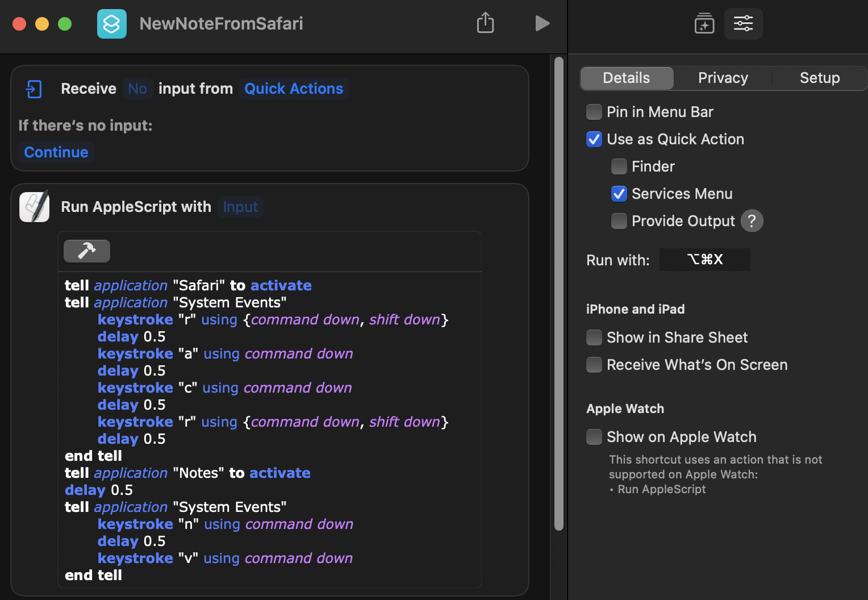Click the Receive input action icon
Image resolution: width=868 pixels, height=600 pixels.
tap(34, 89)
